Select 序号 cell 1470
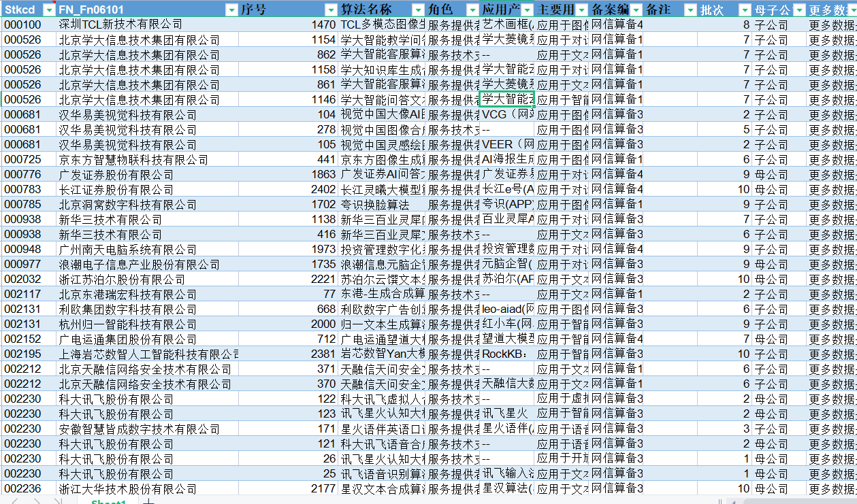Viewport: 857px width, 504px height. point(289,24)
